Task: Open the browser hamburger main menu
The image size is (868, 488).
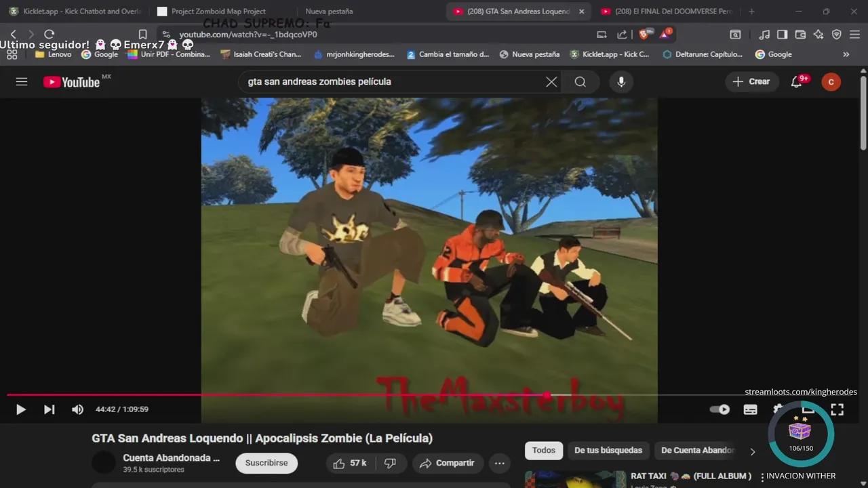Action: click(x=855, y=35)
